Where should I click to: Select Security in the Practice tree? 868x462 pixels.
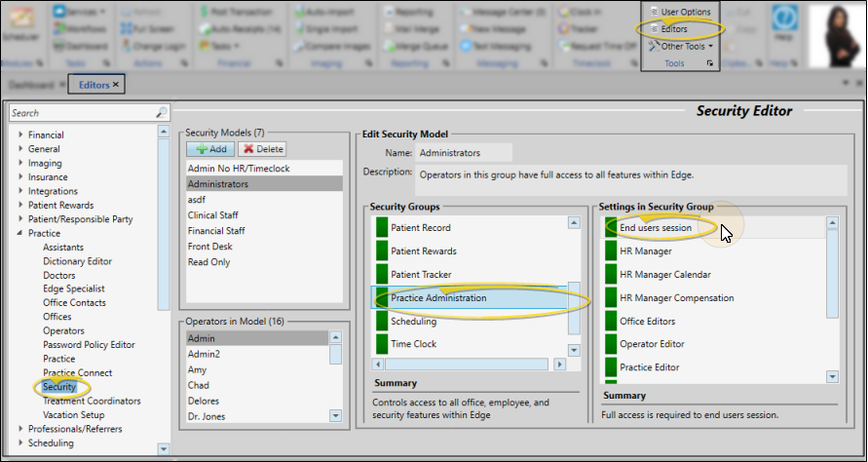click(59, 387)
